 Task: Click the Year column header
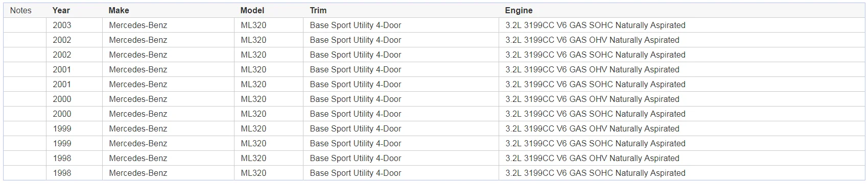coord(61,10)
